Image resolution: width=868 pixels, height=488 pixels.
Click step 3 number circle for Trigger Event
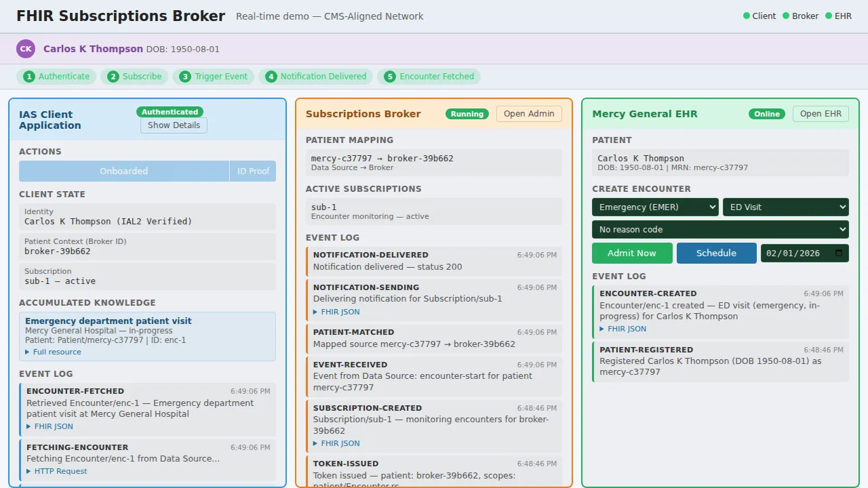pos(184,77)
